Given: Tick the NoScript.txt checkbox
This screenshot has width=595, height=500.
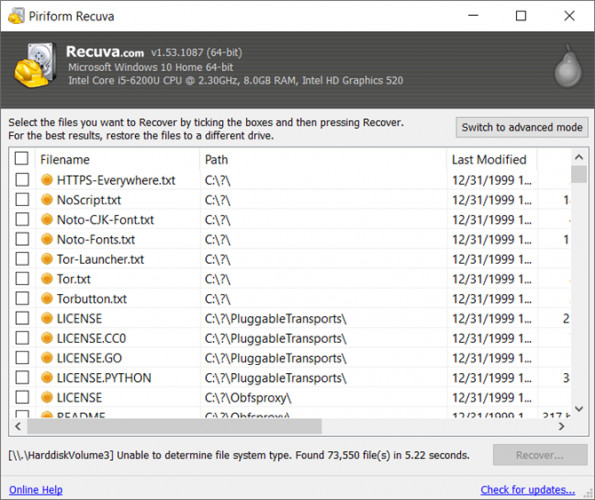Looking at the screenshot, I should (x=22, y=200).
